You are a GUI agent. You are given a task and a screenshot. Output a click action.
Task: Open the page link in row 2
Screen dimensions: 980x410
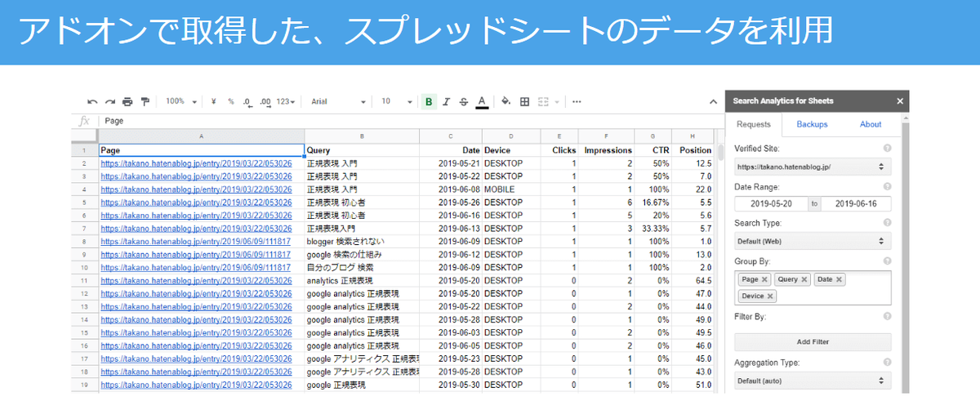pyautogui.click(x=196, y=163)
